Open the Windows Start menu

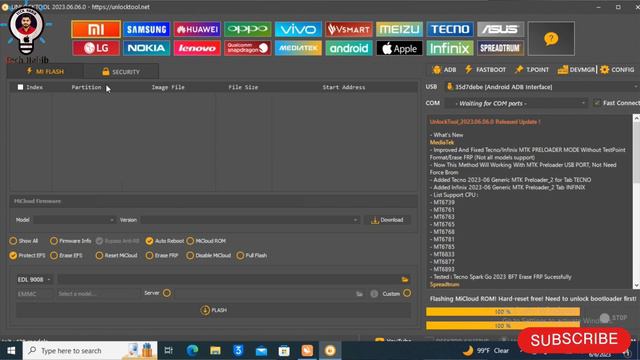click(11, 351)
